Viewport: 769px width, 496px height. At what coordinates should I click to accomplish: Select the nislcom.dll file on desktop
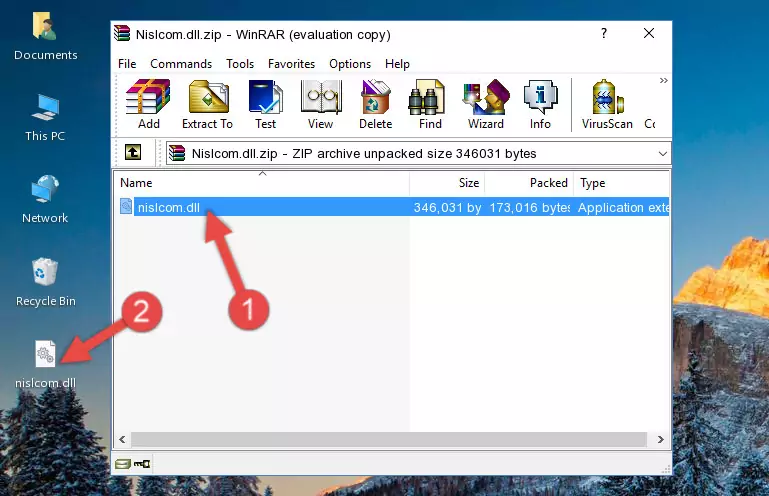pyautogui.click(x=46, y=365)
